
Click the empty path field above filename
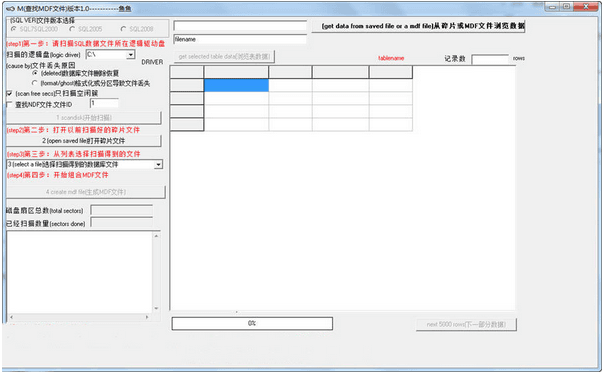[x=240, y=26]
